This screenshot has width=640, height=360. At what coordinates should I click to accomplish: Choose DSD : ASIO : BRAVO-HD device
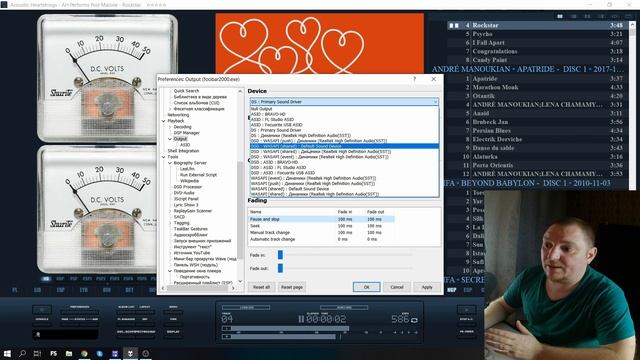344,162
